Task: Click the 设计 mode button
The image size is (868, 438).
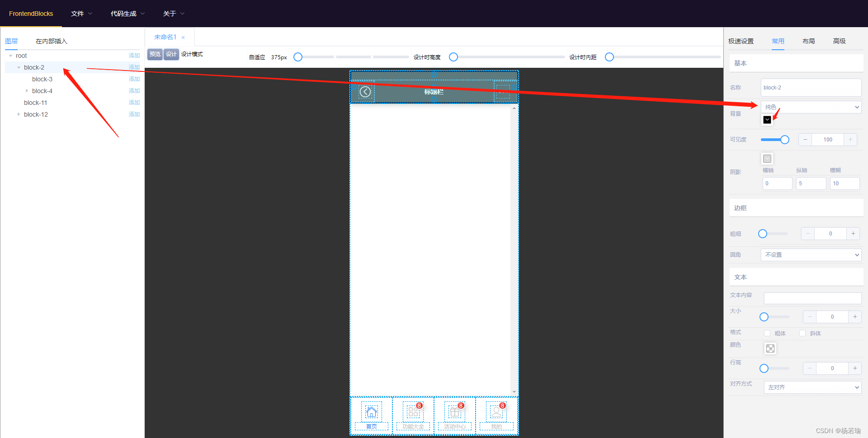Action: pyautogui.click(x=171, y=54)
